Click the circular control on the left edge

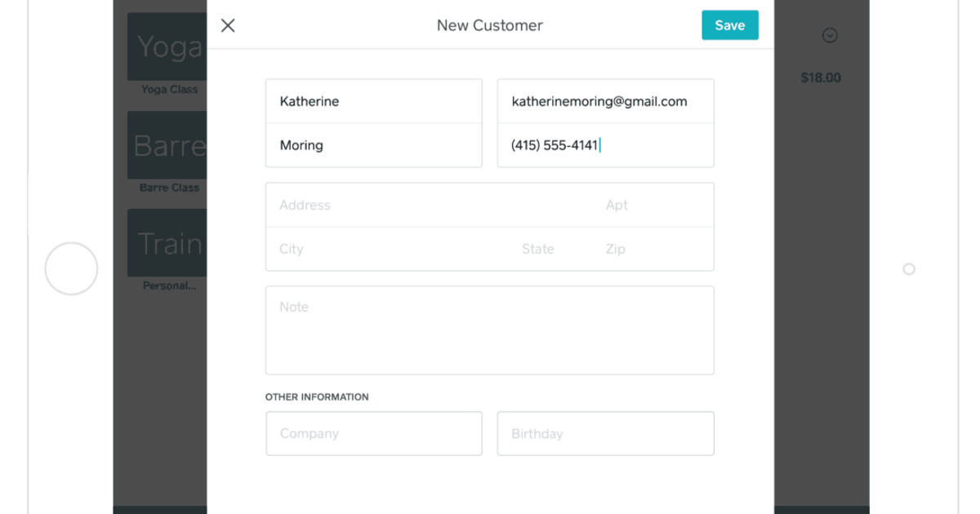[x=71, y=268]
